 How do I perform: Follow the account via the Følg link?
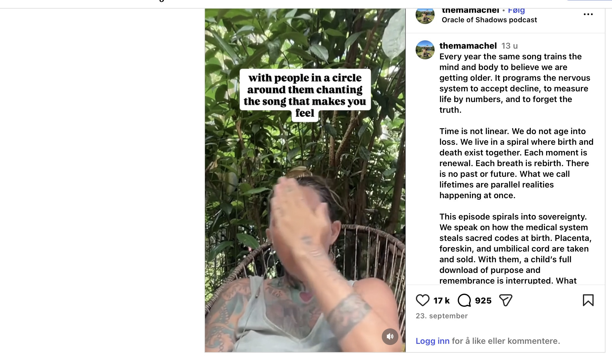(x=516, y=11)
